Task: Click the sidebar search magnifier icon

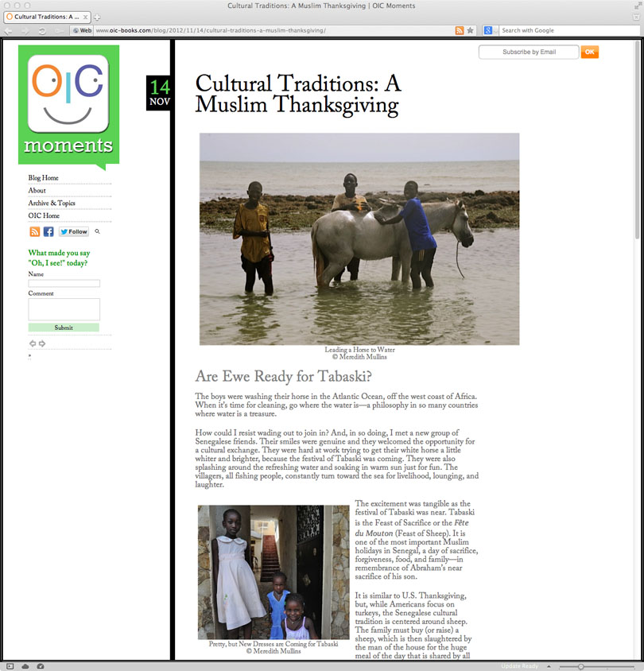Action: [97, 231]
